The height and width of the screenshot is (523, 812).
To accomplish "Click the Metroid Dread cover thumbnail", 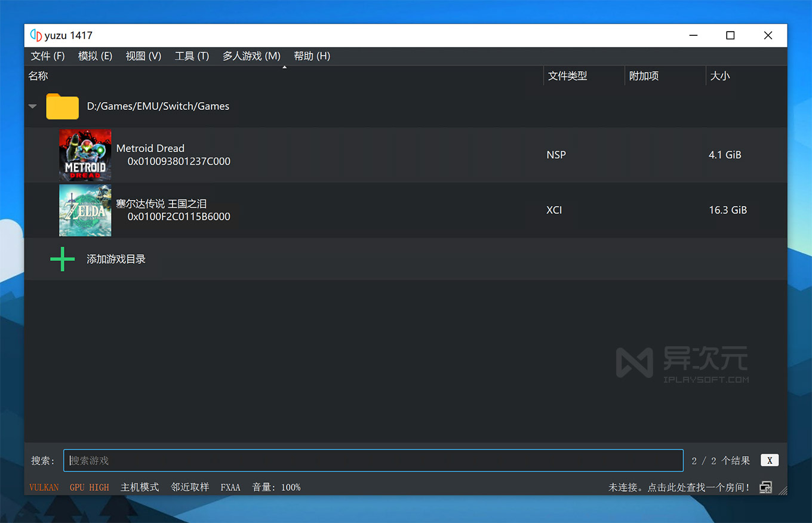I will pyautogui.click(x=85, y=155).
